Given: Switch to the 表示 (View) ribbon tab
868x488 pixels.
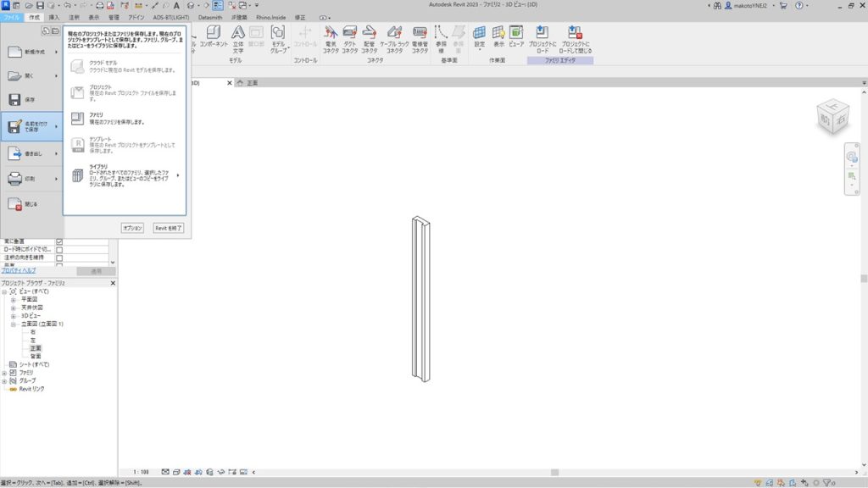Looking at the screenshot, I should (x=94, y=18).
